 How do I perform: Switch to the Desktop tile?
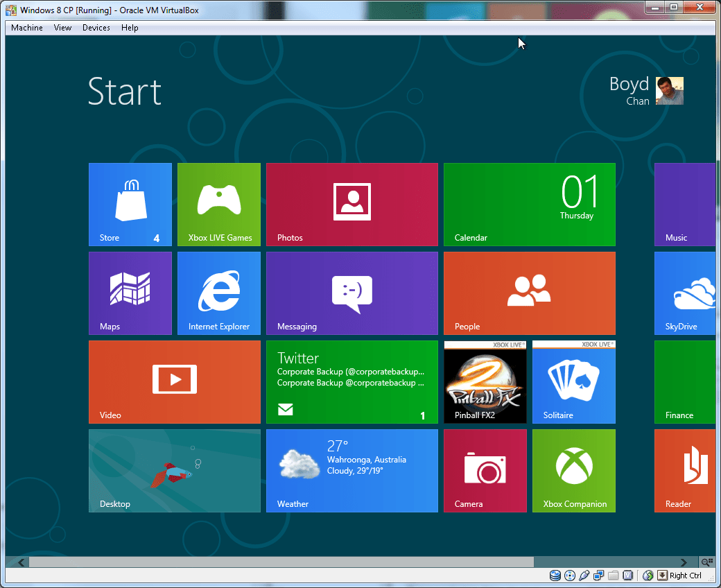(174, 471)
